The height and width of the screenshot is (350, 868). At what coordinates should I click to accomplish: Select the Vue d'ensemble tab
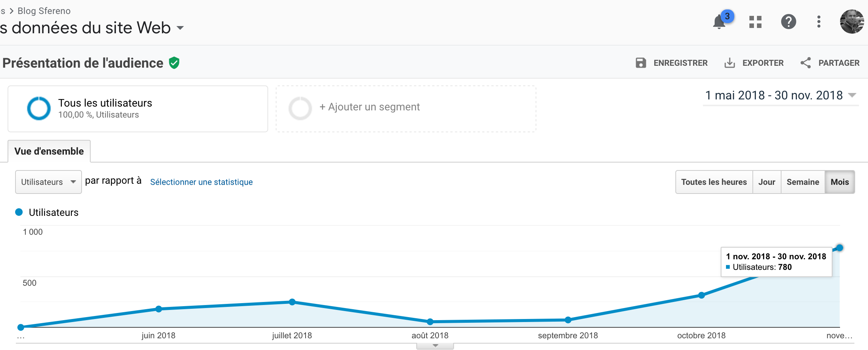click(x=49, y=151)
